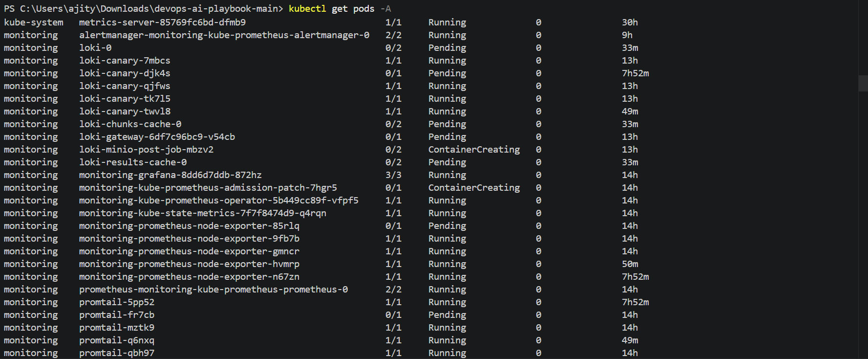Click the 49m age of promtail-q6nxq
868x359 pixels.
pos(630,340)
